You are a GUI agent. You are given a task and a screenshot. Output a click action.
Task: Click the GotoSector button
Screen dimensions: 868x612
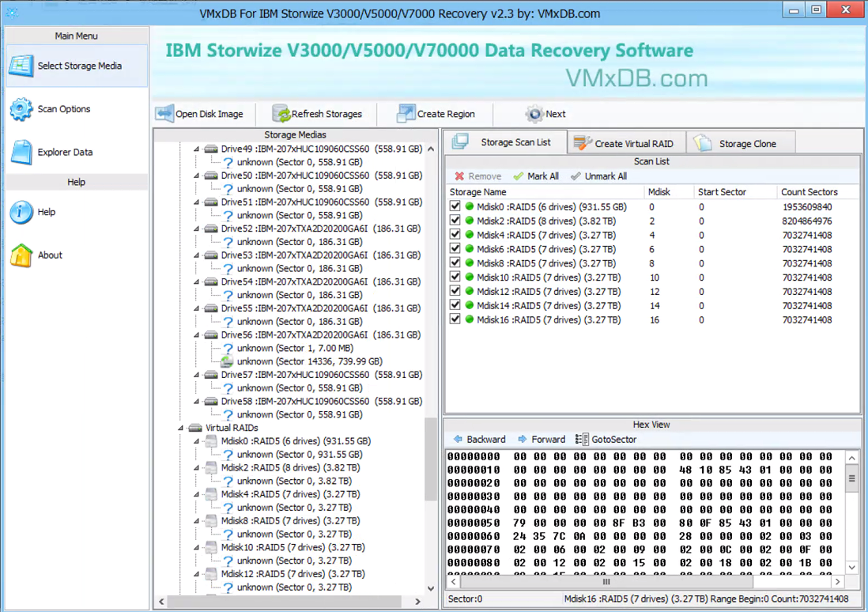[x=606, y=439]
